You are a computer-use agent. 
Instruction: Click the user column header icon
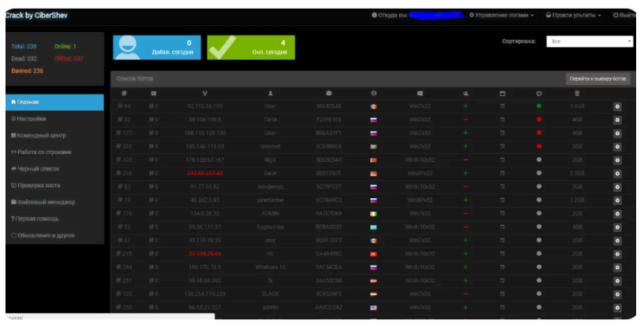270,94
